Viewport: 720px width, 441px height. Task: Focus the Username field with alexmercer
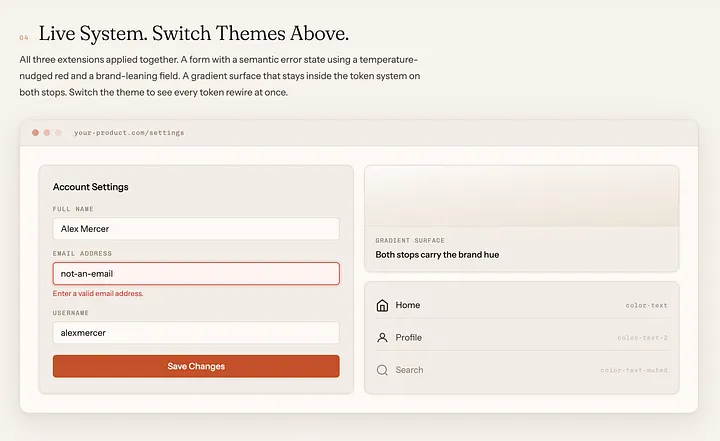(196, 333)
